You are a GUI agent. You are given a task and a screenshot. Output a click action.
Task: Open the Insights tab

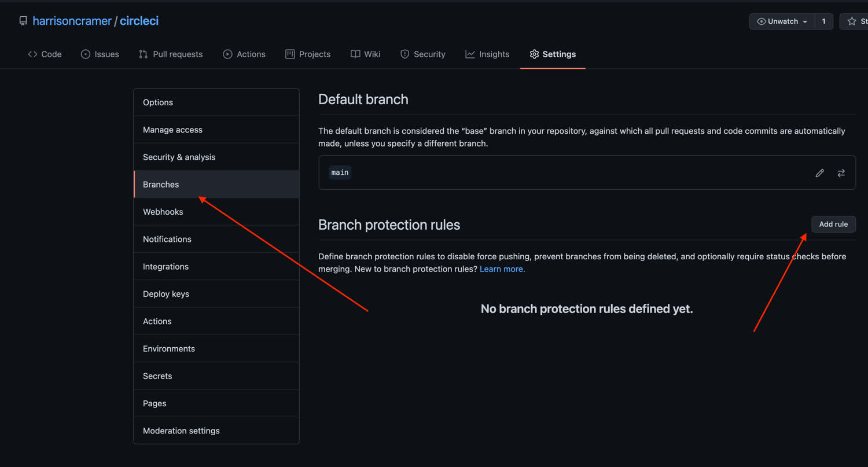pyautogui.click(x=487, y=54)
